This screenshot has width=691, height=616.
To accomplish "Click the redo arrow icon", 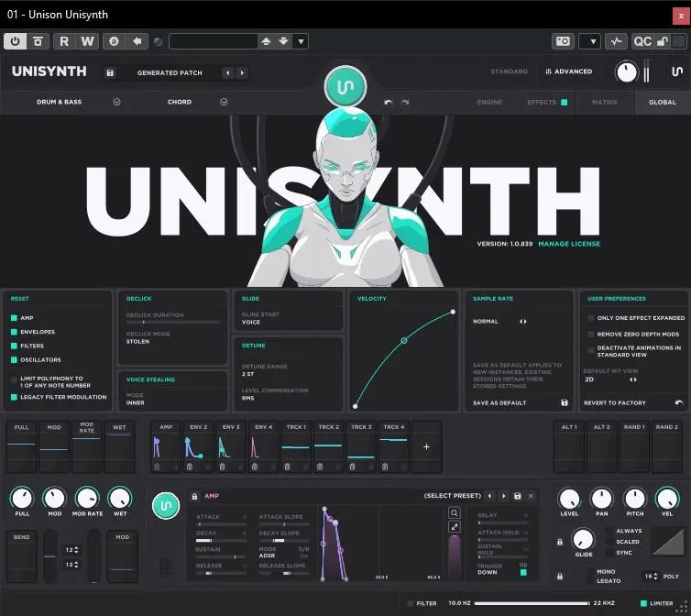I will (405, 103).
